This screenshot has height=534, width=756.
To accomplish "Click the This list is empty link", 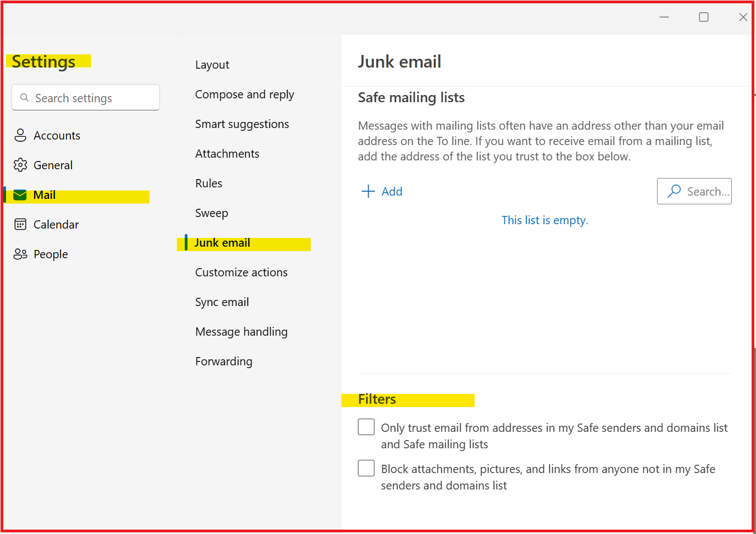I will click(x=544, y=220).
